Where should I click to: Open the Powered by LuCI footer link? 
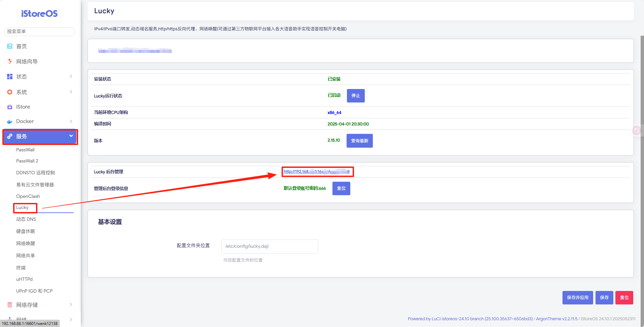click(470, 319)
